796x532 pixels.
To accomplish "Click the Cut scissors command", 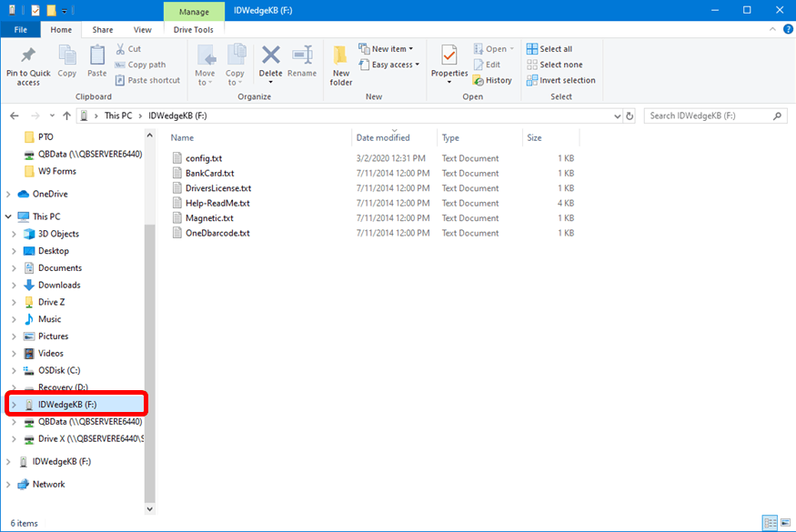I will tap(128, 49).
